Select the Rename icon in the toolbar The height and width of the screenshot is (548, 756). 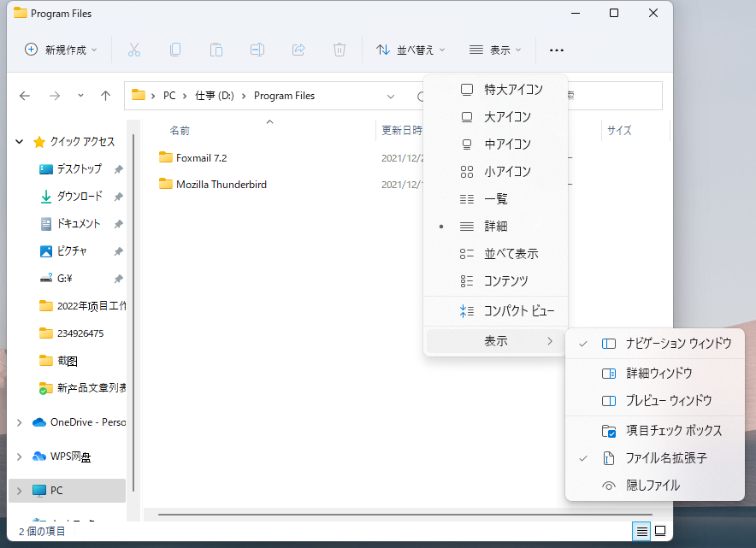(x=257, y=50)
